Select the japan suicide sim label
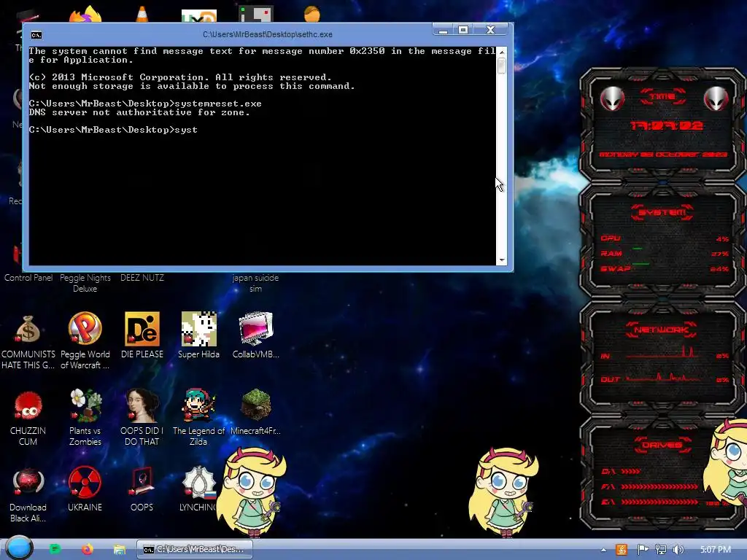This screenshot has height=560, width=747. 255,283
